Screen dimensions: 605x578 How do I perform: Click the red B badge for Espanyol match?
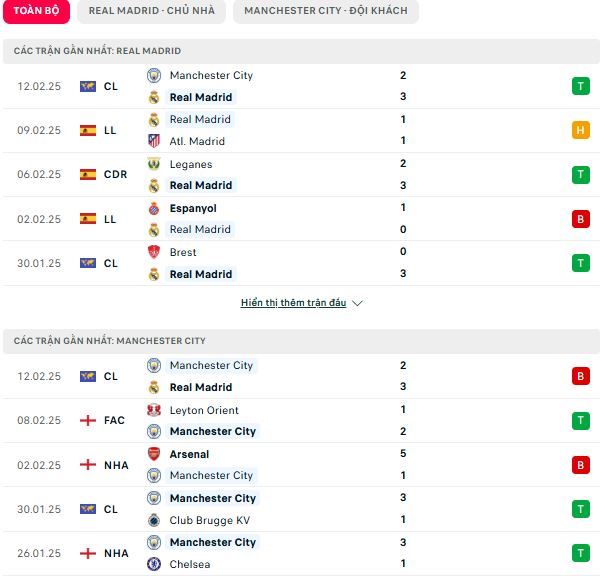coord(581,219)
